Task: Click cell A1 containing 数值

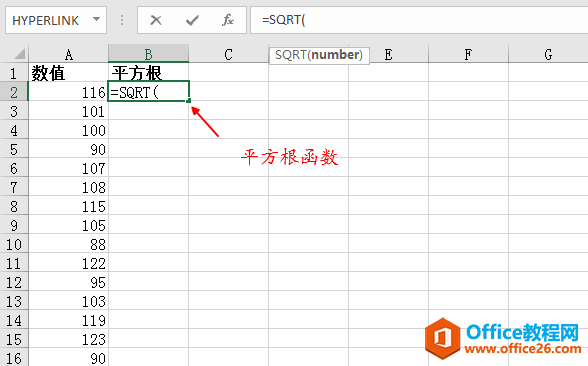Action: coord(68,72)
